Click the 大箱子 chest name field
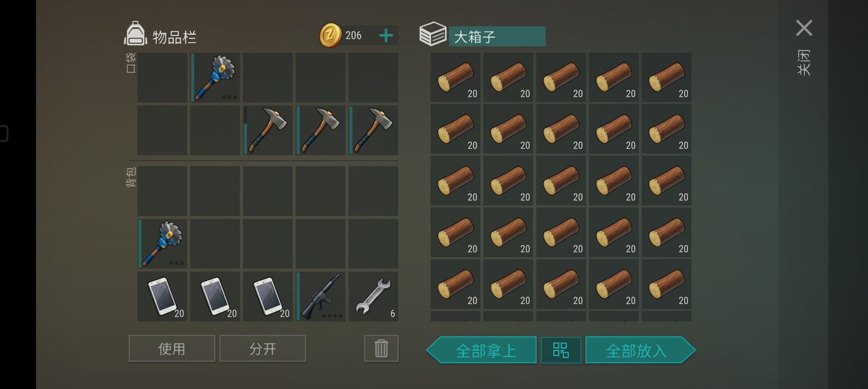868x389 pixels. click(x=497, y=36)
